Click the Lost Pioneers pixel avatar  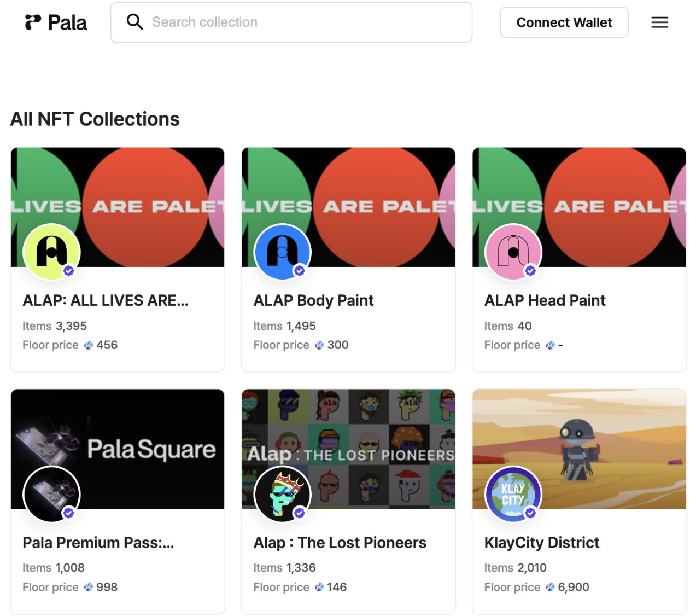(x=282, y=494)
